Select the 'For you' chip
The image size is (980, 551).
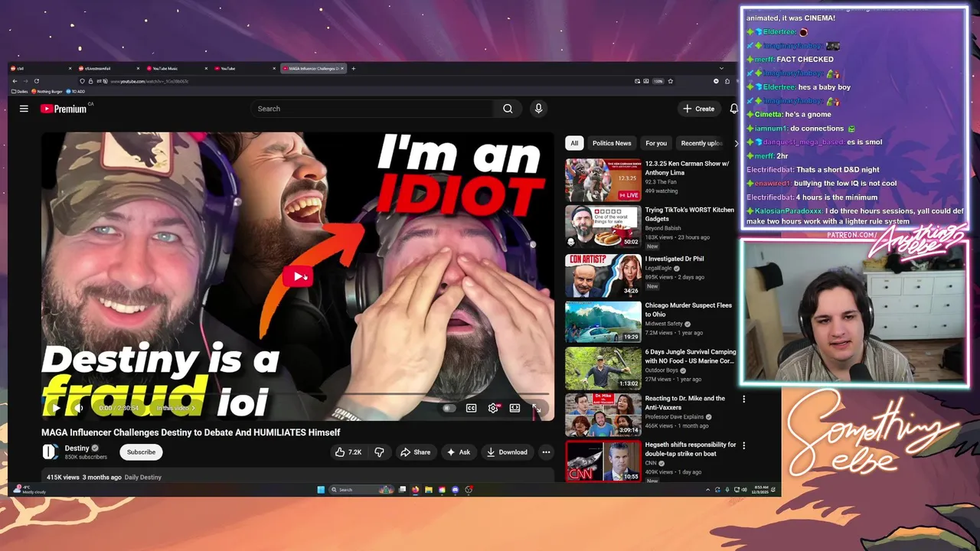(x=656, y=143)
